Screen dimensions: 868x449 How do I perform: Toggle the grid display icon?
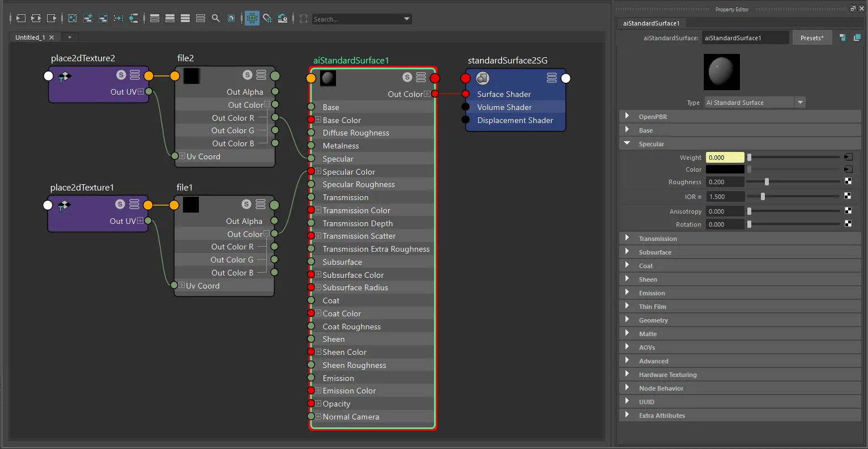click(x=252, y=19)
